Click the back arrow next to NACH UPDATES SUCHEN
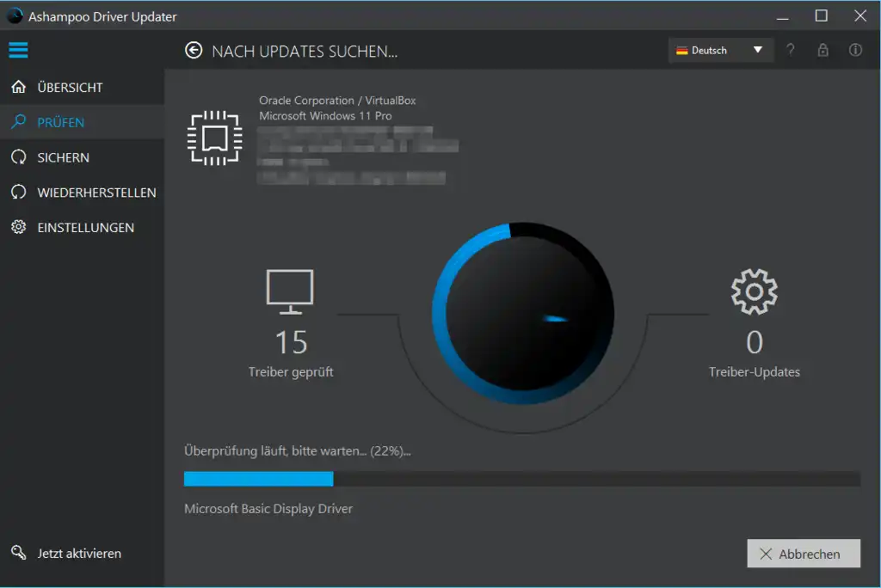This screenshot has width=881, height=588. [x=194, y=51]
